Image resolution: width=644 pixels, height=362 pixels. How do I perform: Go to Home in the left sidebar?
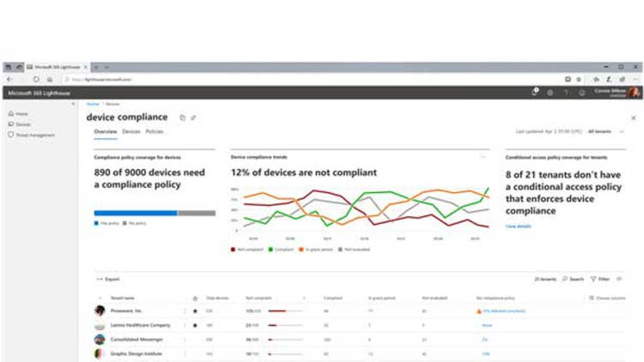pyautogui.click(x=21, y=113)
